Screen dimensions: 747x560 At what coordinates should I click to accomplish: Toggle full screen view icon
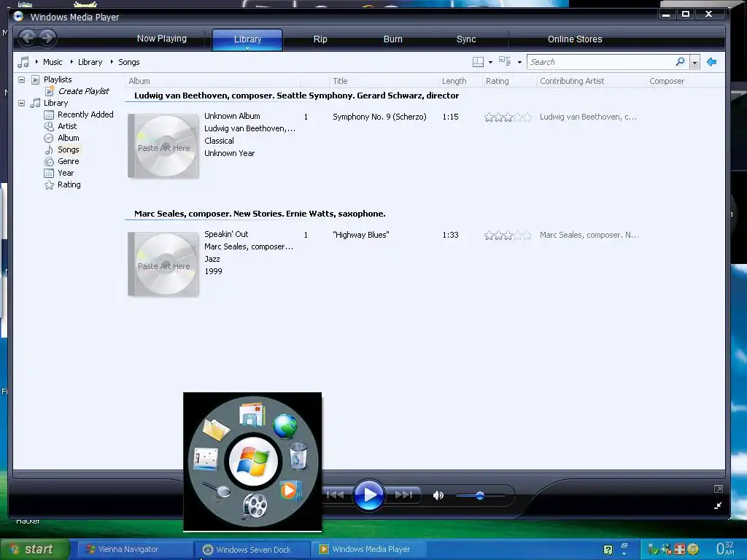(x=719, y=489)
